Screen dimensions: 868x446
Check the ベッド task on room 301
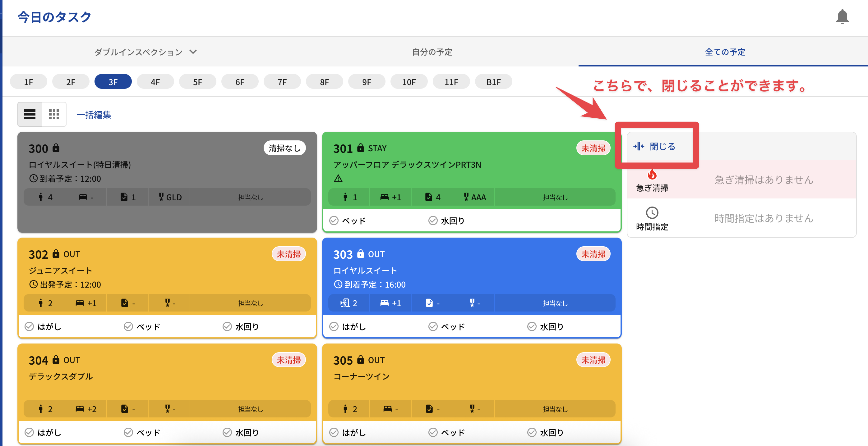click(334, 221)
